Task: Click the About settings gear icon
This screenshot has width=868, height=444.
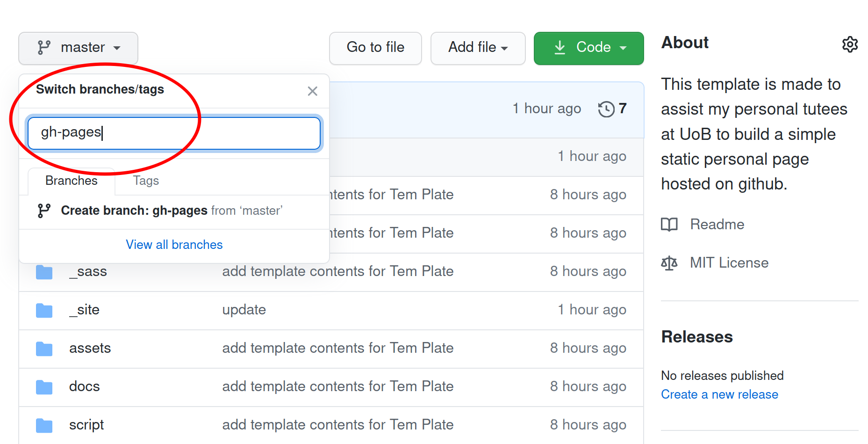Action: pyautogui.click(x=850, y=44)
